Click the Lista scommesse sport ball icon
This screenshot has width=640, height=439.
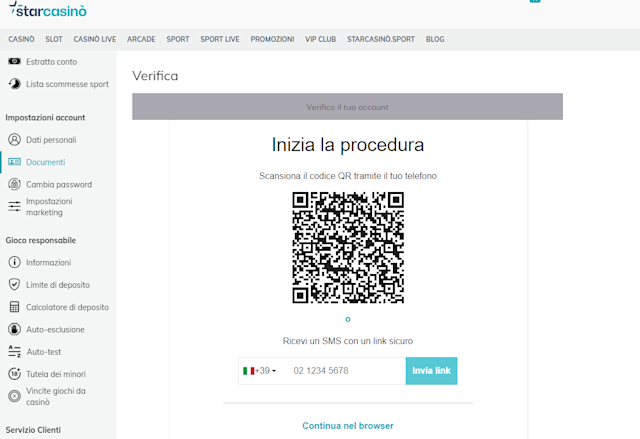[x=14, y=84]
